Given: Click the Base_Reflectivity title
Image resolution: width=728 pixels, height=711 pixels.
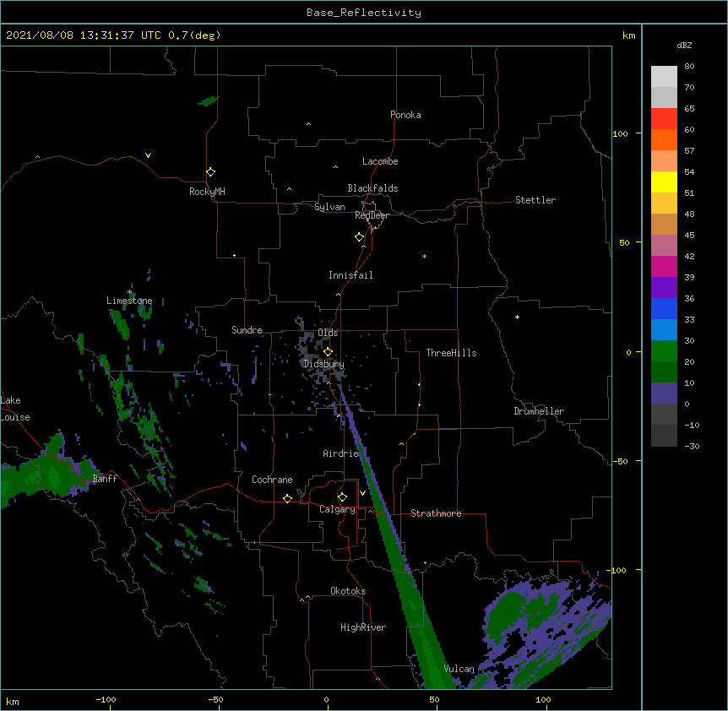Looking at the screenshot, I should (364, 13).
